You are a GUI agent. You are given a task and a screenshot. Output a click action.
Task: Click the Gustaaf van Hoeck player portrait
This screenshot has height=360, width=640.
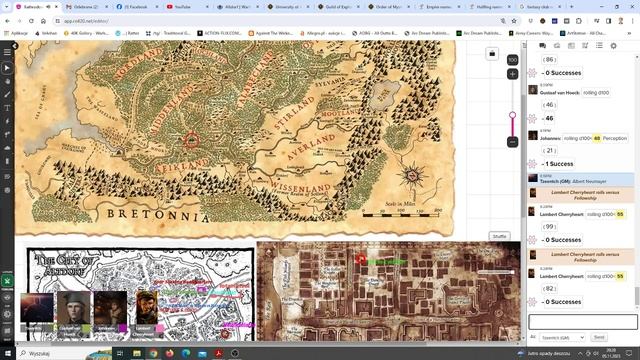click(x=74, y=308)
